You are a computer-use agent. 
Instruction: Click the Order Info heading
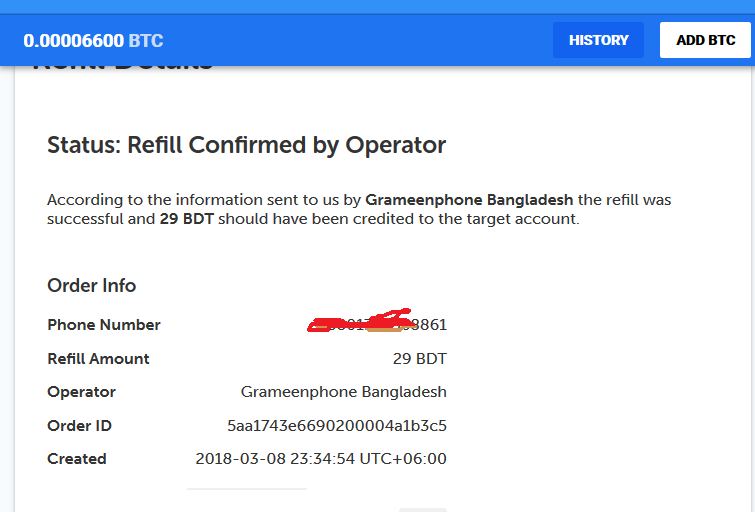pos(92,285)
